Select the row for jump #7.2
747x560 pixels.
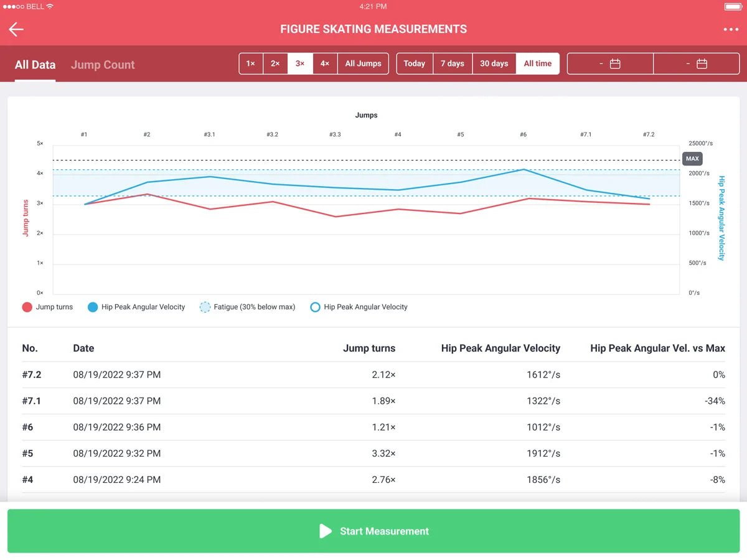pyautogui.click(x=374, y=375)
